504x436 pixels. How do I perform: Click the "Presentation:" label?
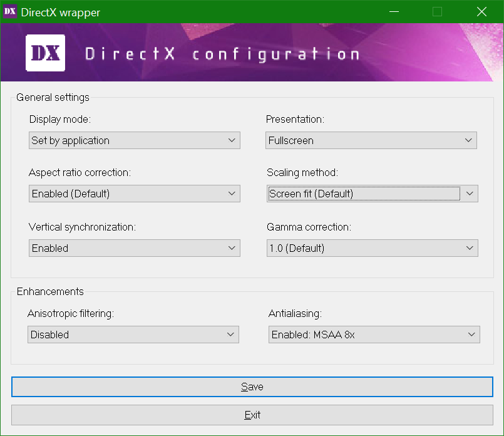pos(295,119)
